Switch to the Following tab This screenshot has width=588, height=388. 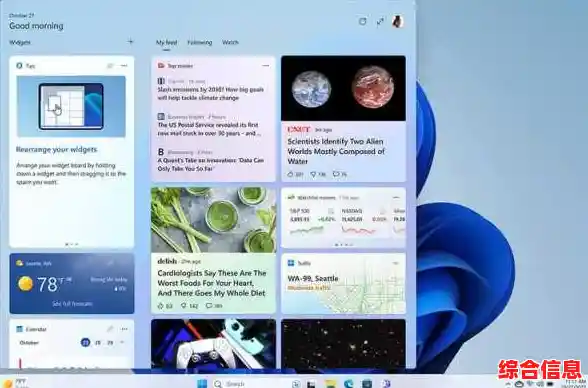[200, 42]
